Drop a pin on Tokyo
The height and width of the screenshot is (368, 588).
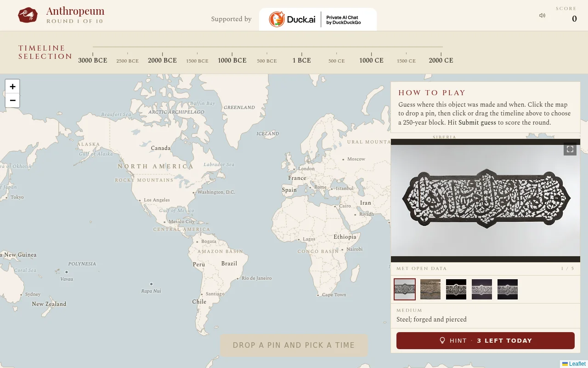coord(17,197)
